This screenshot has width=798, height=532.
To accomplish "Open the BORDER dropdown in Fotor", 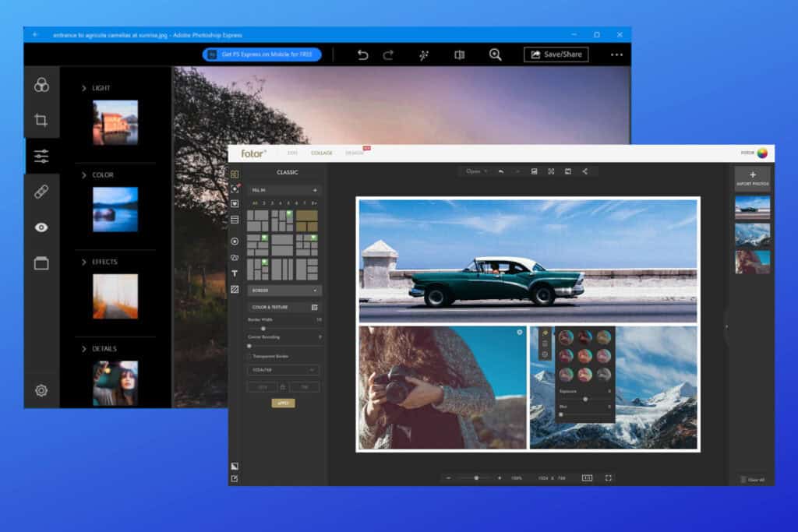I will point(282,291).
